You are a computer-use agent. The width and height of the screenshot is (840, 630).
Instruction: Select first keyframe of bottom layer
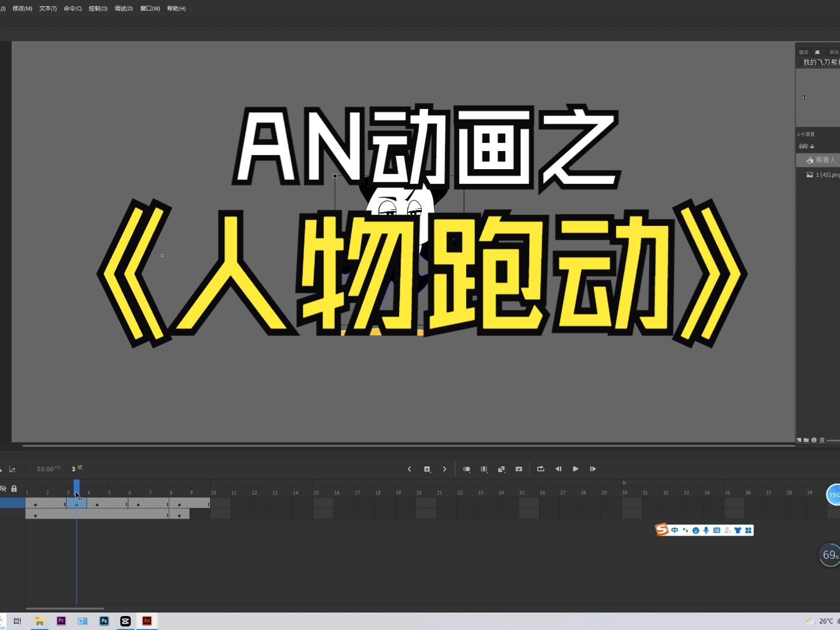[36, 516]
